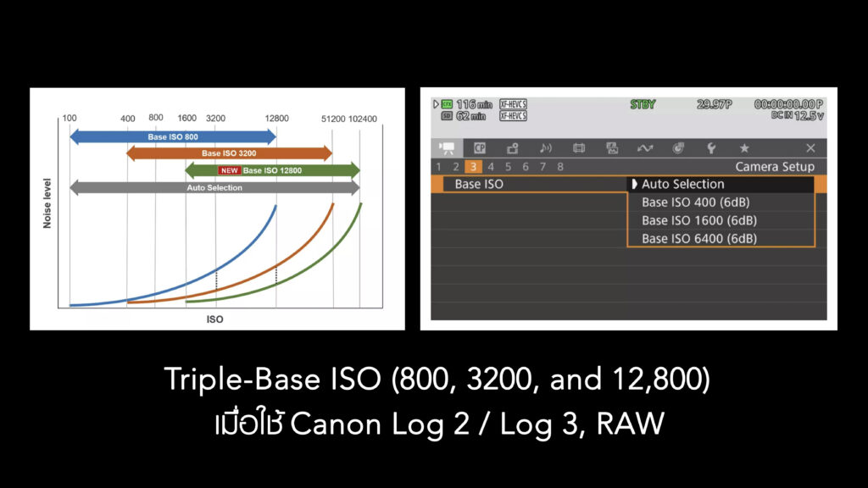Open the Recording/Media Setup menu icon
868x488 pixels.
click(512, 148)
